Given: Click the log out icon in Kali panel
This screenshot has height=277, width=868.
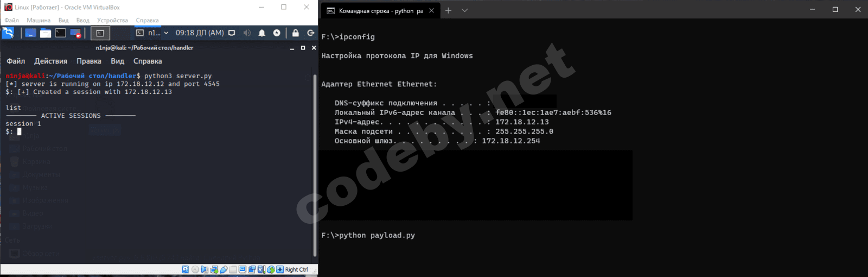Looking at the screenshot, I should click(311, 33).
